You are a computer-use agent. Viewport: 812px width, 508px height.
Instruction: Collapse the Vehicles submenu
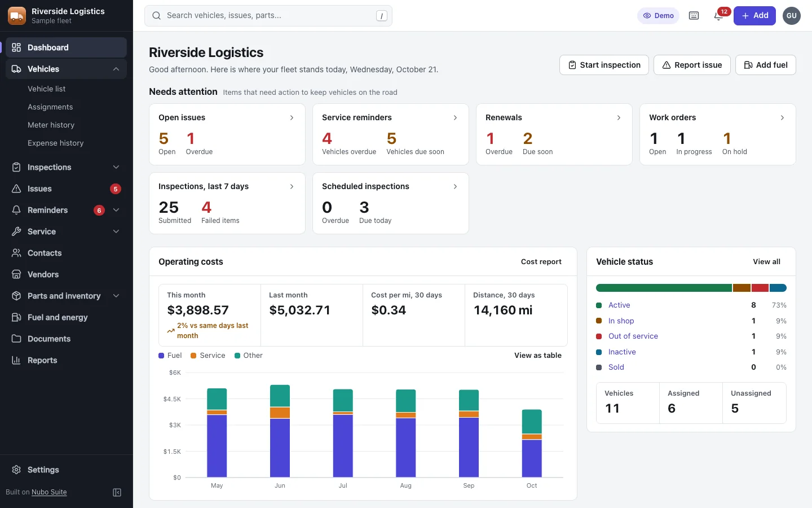click(116, 69)
